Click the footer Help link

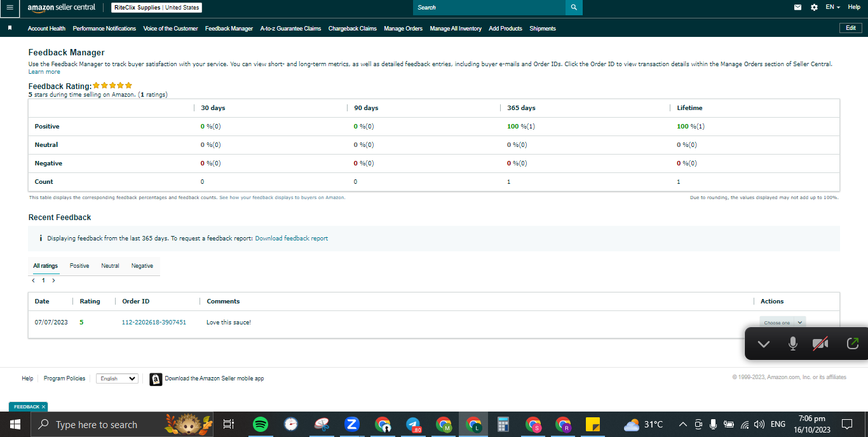27,378
